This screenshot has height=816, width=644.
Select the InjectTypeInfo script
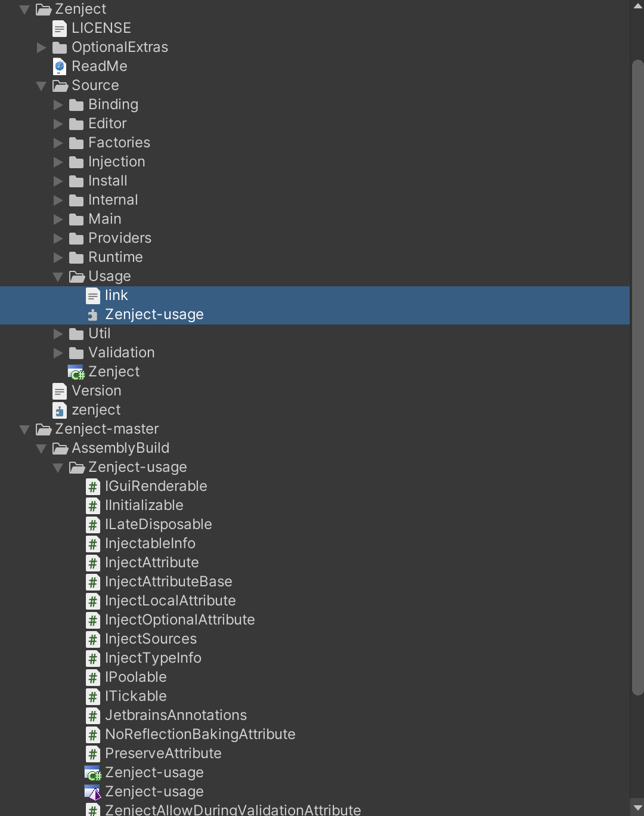click(153, 658)
